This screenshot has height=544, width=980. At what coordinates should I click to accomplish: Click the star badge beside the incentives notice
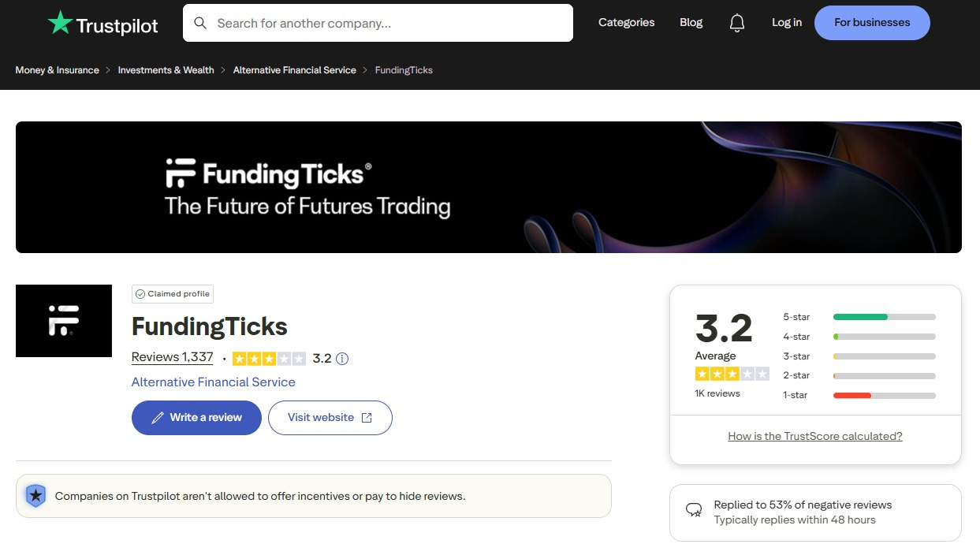tap(35, 495)
